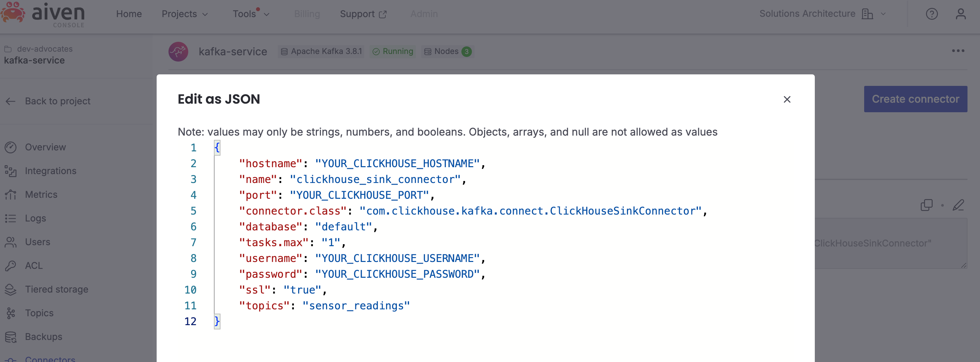Click the Metrics chart icon
This screenshot has height=362, width=980.
[x=11, y=195]
